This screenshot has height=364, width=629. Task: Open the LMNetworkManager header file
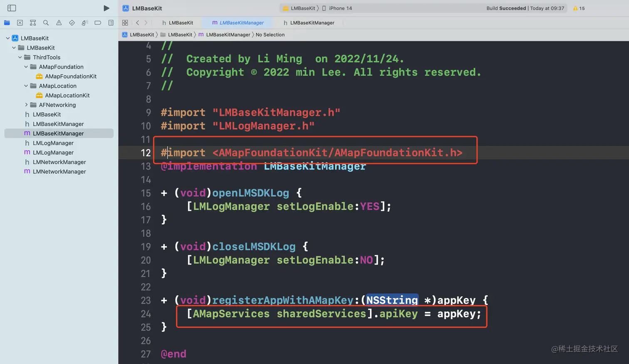coord(59,162)
